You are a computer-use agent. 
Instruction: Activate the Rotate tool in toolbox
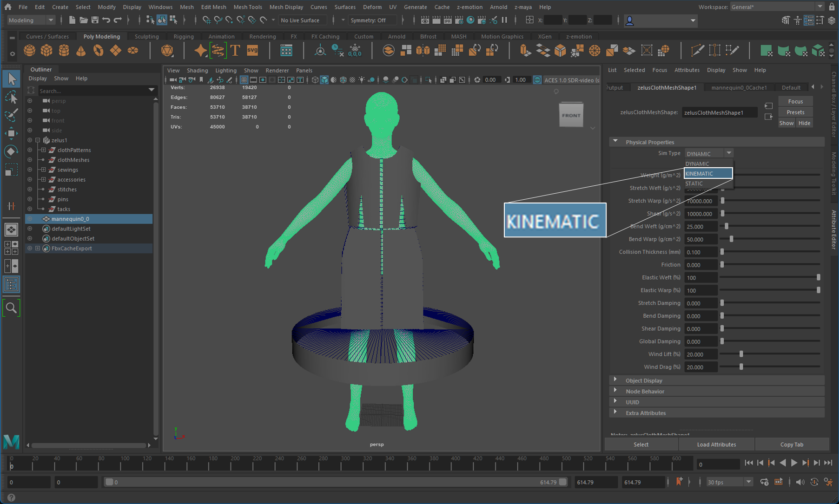click(x=12, y=151)
